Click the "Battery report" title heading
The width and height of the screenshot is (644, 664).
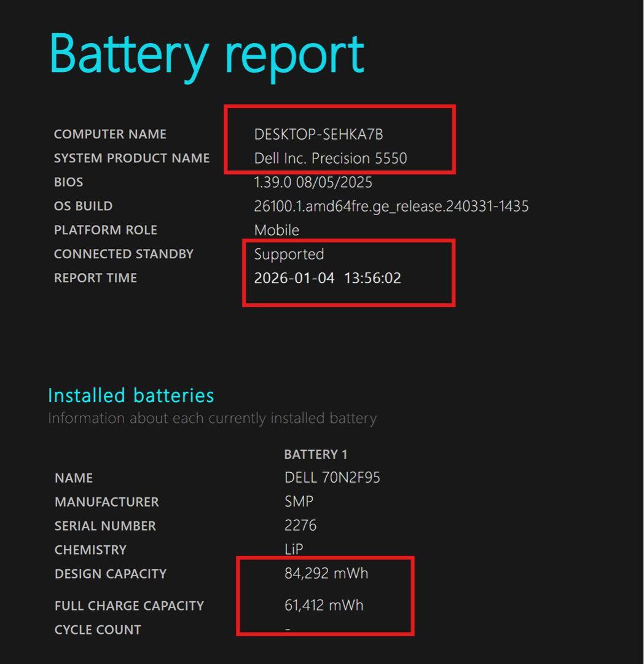(206, 55)
